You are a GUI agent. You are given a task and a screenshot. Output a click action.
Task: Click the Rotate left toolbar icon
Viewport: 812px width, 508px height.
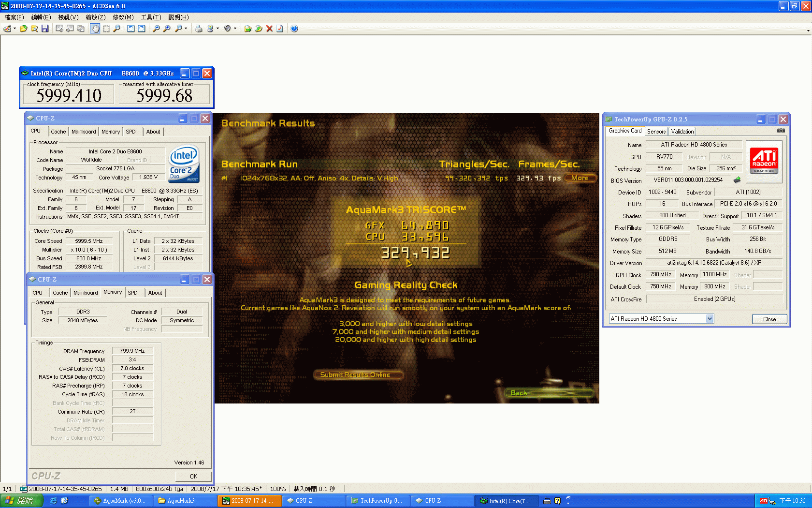[131, 29]
